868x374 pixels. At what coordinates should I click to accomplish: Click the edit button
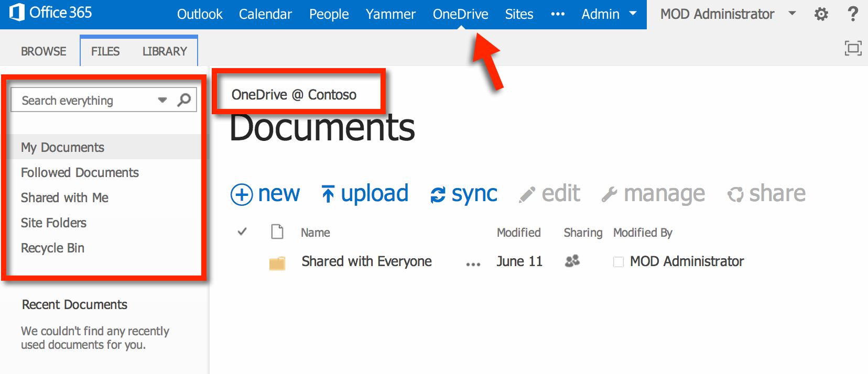coord(549,194)
